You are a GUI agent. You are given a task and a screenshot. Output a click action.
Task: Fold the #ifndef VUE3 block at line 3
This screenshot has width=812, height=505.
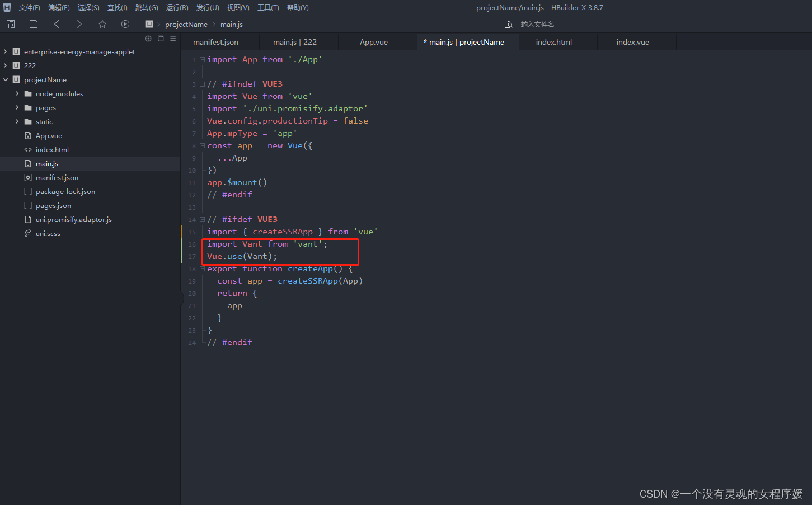[x=202, y=84]
